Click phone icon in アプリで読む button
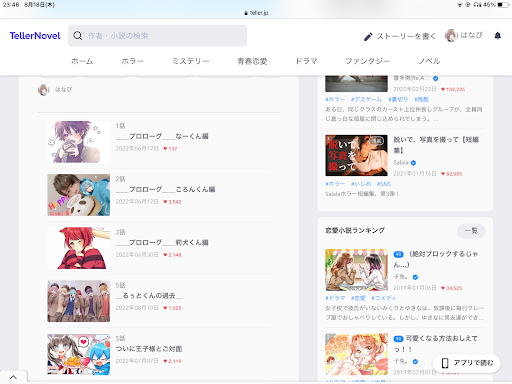Viewport: 512px width, 384px height. point(445,363)
